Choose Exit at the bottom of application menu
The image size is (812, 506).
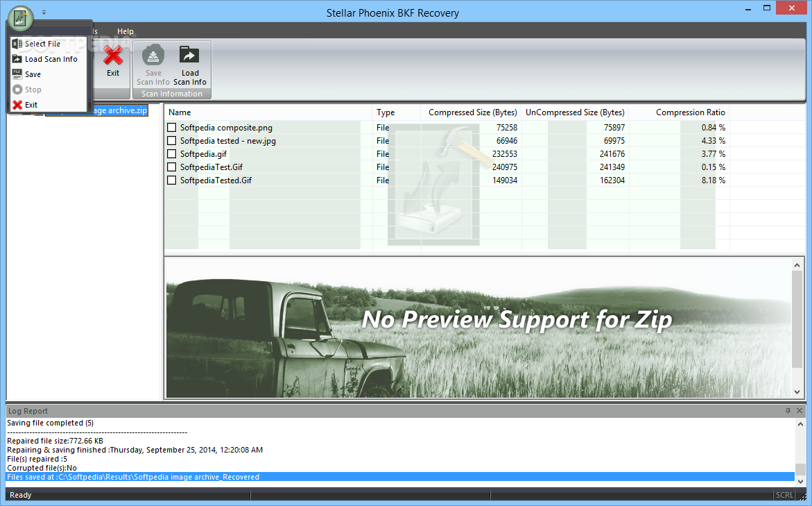(48, 105)
